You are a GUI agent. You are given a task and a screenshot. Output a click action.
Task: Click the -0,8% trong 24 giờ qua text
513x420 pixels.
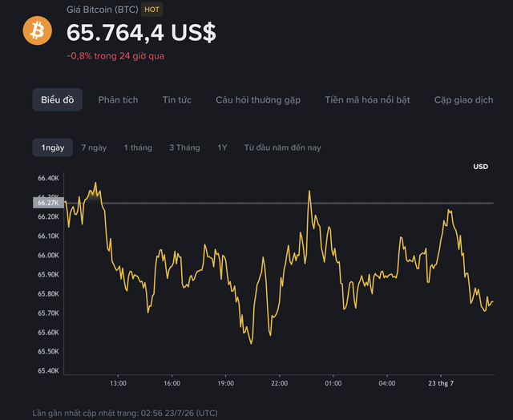[x=115, y=56]
